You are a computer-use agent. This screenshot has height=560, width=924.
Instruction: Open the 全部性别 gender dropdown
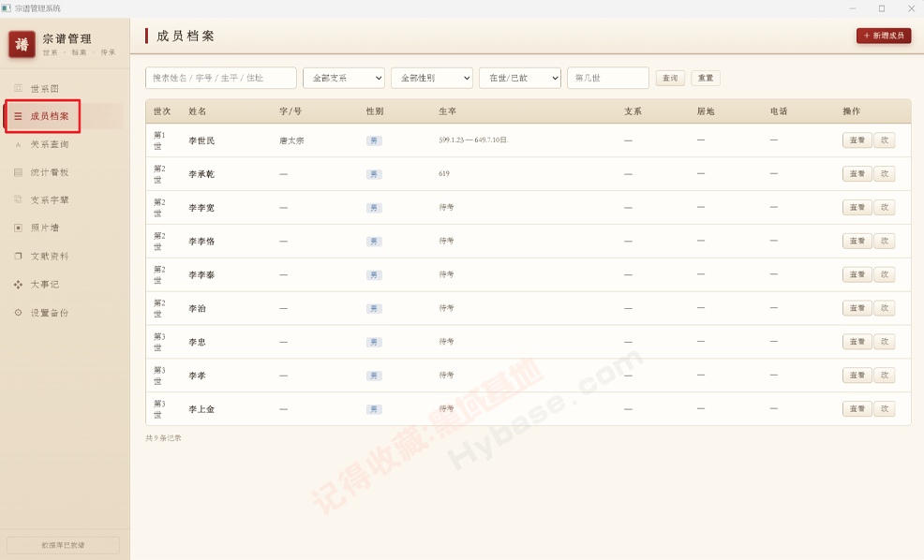(432, 78)
